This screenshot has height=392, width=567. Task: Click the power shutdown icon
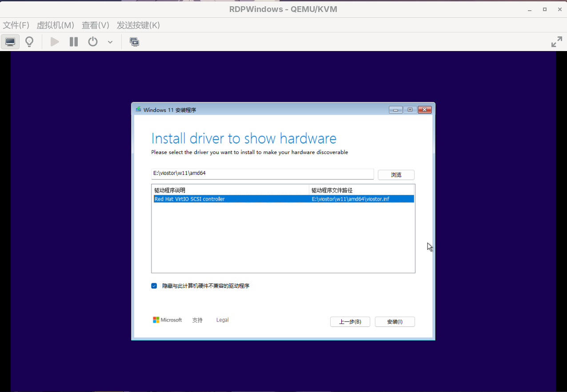[92, 42]
